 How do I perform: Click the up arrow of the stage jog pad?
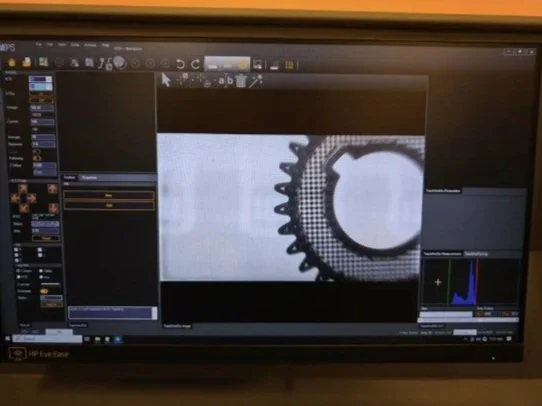[x=23, y=189]
